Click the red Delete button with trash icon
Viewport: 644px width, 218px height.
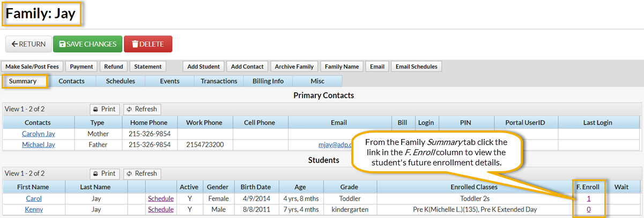pos(147,44)
